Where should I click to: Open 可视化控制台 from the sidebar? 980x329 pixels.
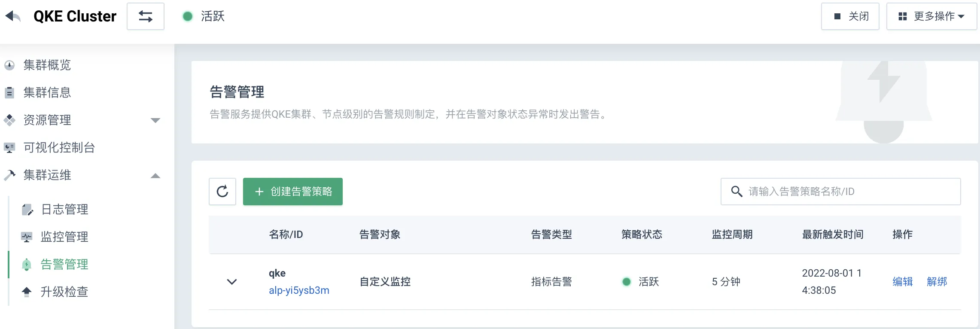click(59, 148)
